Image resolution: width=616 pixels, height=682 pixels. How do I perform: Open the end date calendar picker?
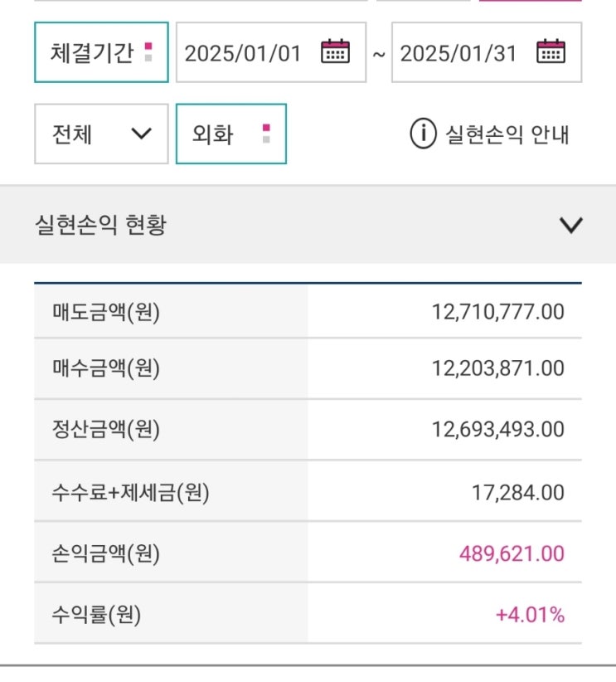(x=551, y=52)
